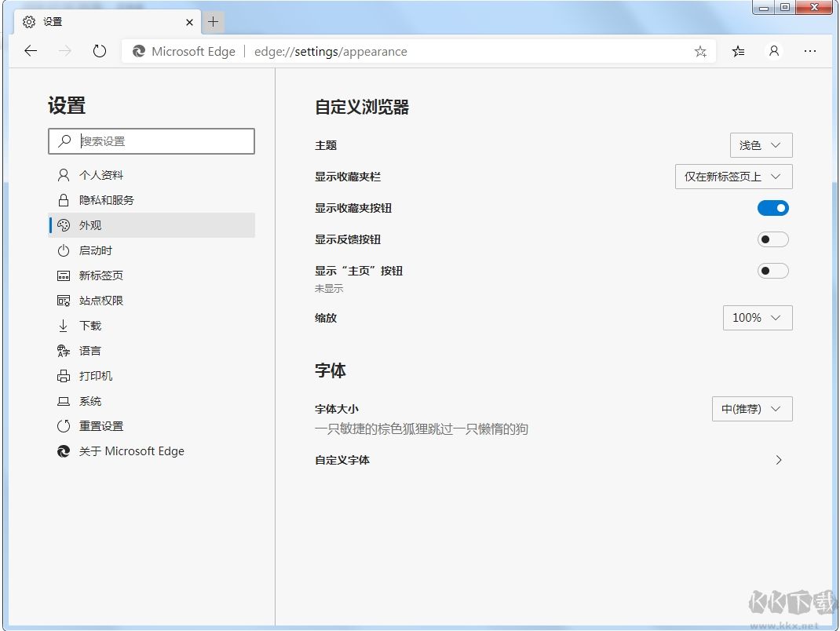This screenshot has height=631, width=840.
Task: Select 启动时 in the settings sidebar
Action: click(x=95, y=250)
